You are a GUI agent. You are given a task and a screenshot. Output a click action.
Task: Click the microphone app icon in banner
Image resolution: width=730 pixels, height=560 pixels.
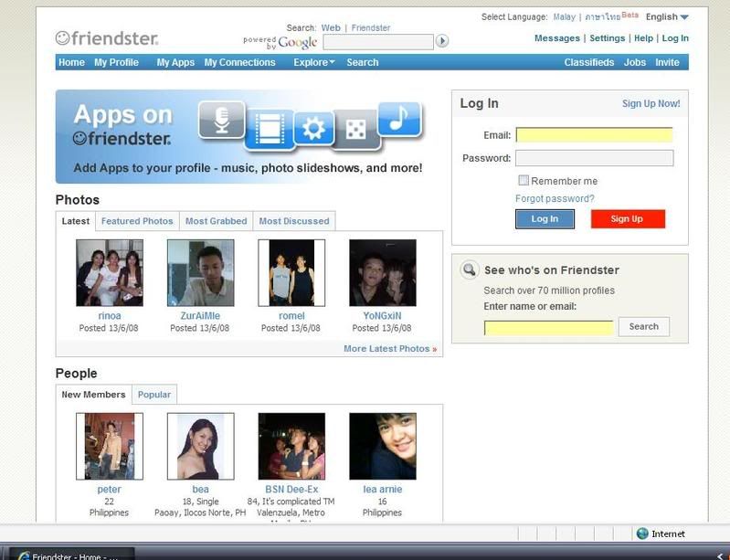222,120
